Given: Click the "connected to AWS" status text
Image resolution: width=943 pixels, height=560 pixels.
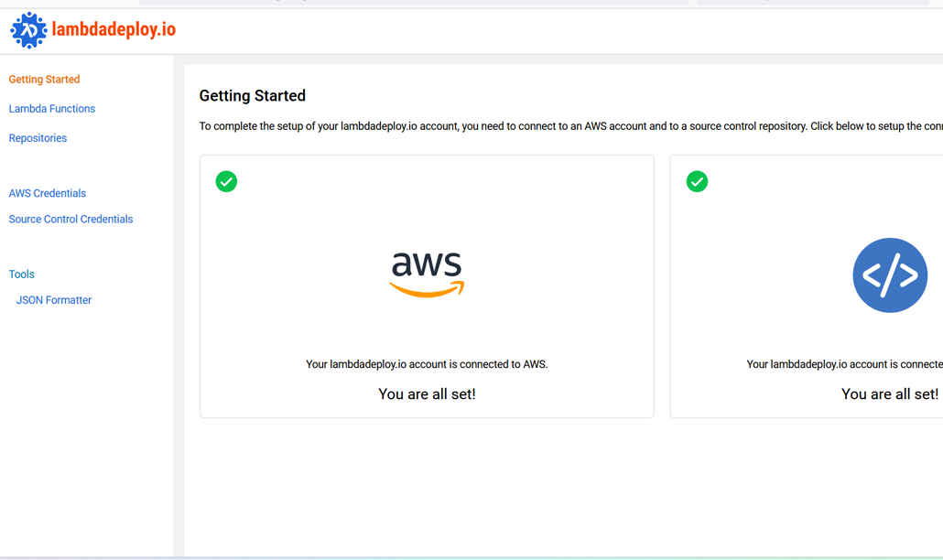Looking at the screenshot, I should (x=427, y=364).
